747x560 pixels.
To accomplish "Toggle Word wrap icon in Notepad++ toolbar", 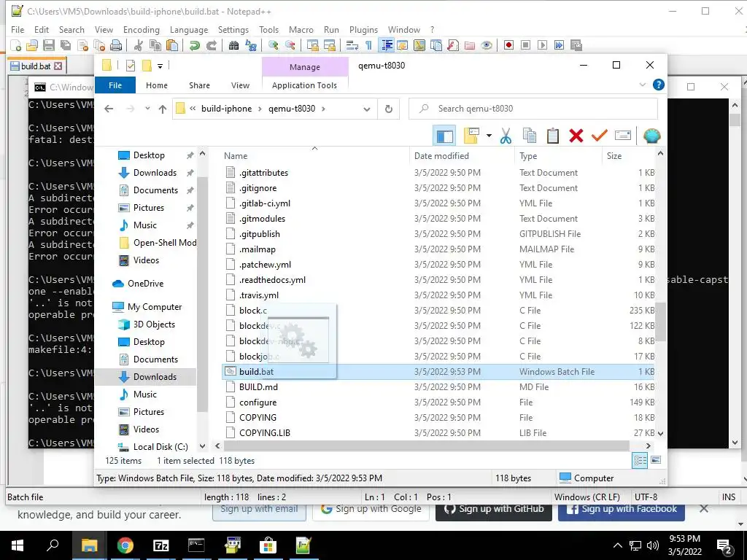I will click(352, 45).
